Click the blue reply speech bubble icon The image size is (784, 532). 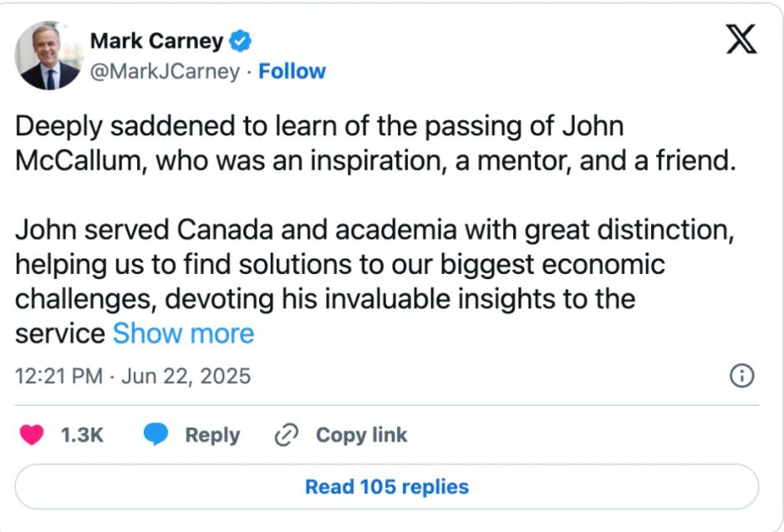coord(155,434)
